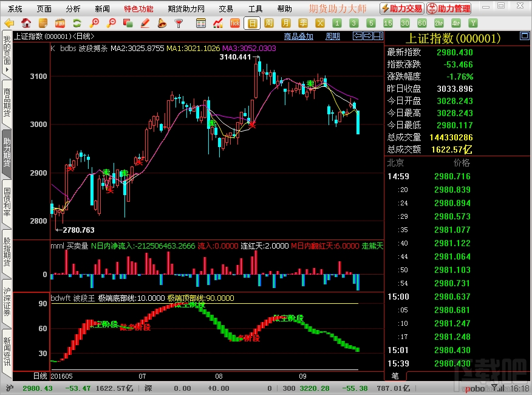
Task: Switch to weekly 周 period
Action: click(x=269, y=23)
